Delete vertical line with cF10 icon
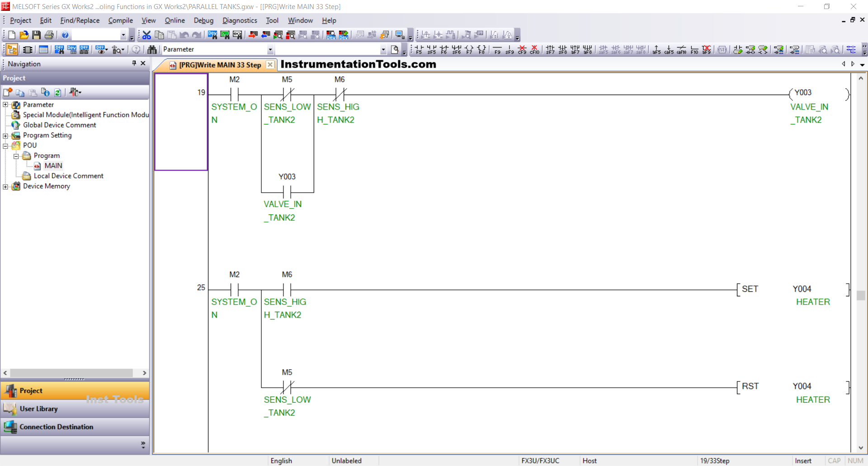868x466 pixels. pos(535,49)
